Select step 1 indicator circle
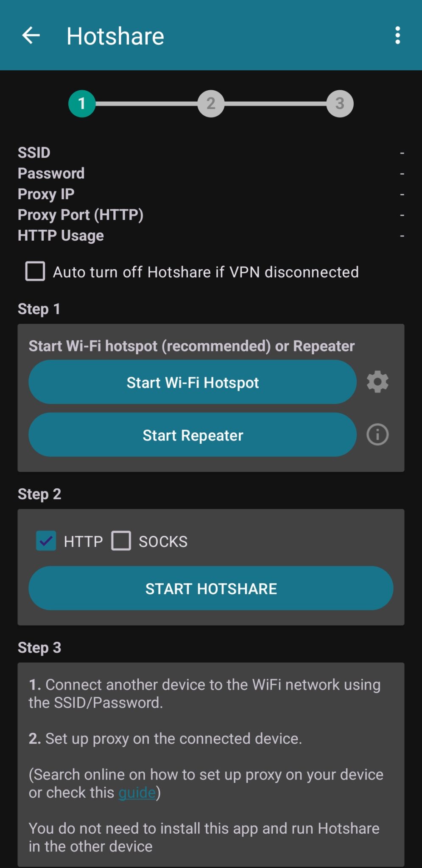Viewport: 422px width, 868px height. tap(82, 103)
